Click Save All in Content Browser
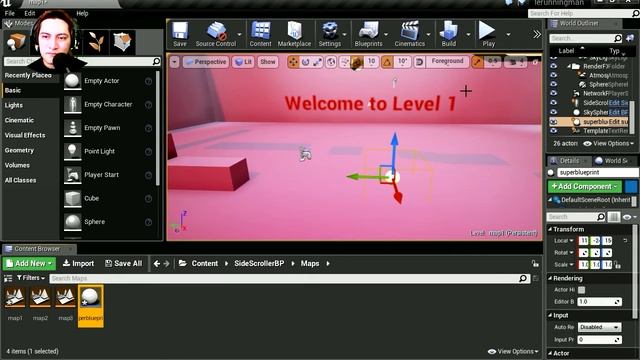The width and height of the screenshot is (640, 360). 123,264
